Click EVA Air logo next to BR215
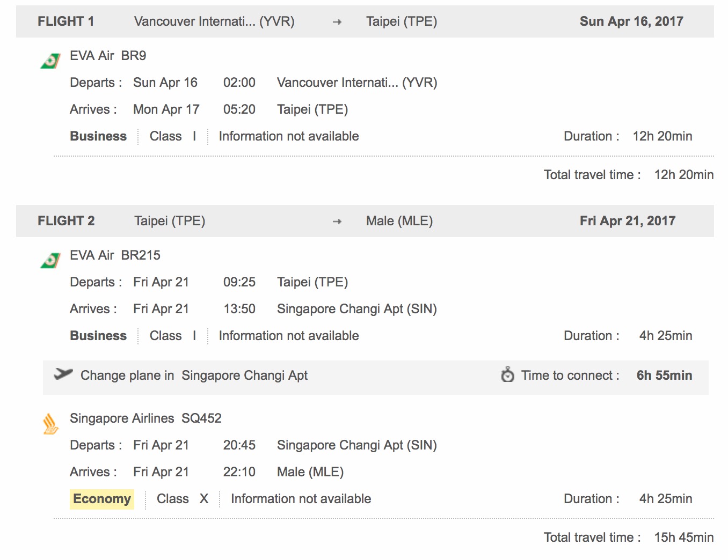 50,261
